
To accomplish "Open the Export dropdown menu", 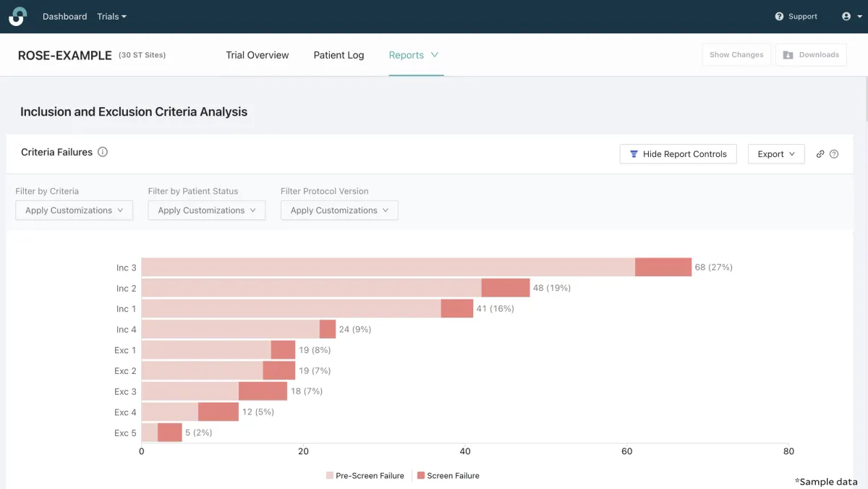I will click(776, 154).
